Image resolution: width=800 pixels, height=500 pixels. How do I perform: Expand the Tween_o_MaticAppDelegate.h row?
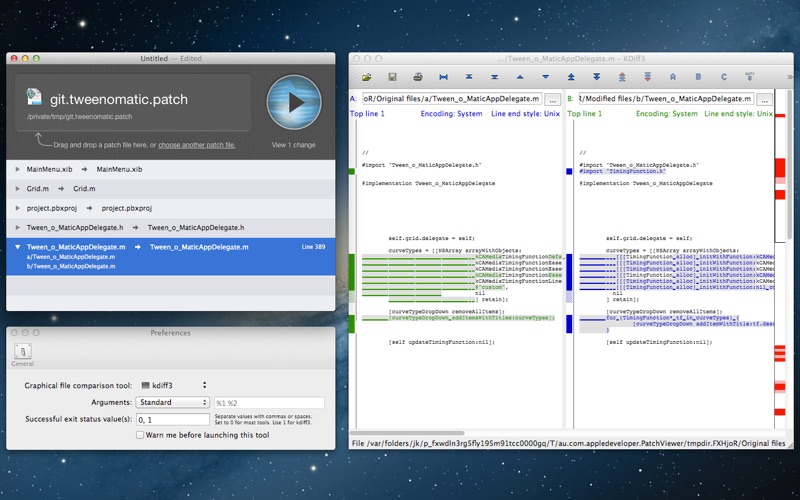(17, 228)
